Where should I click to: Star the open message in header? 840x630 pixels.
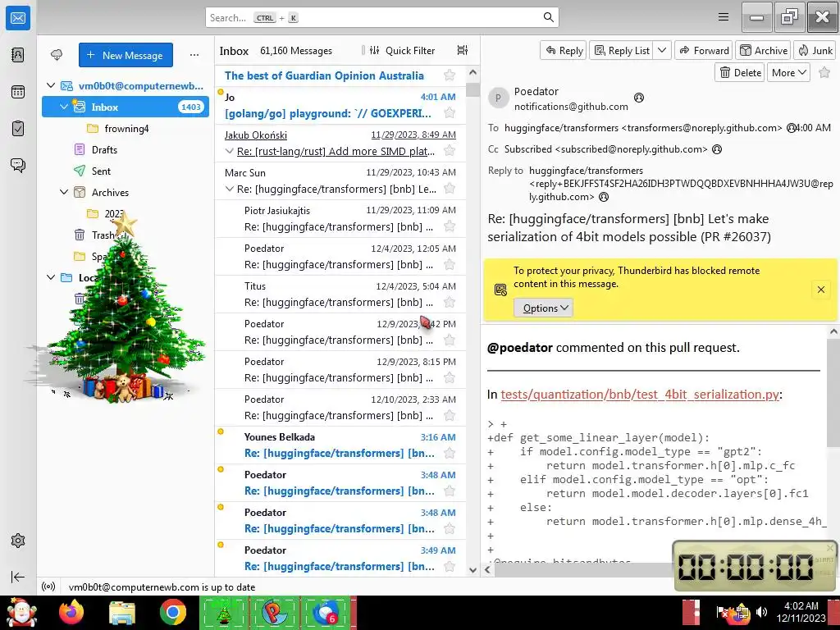(824, 72)
